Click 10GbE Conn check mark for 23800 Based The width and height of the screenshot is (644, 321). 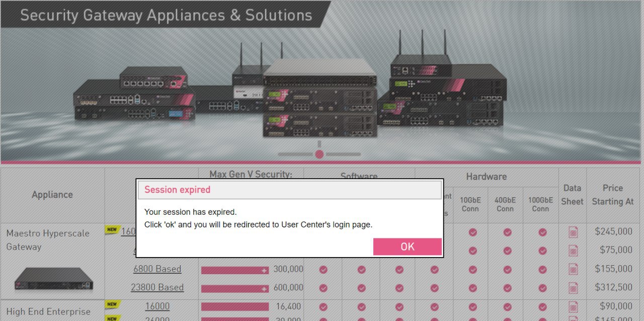click(x=472, y=288)
